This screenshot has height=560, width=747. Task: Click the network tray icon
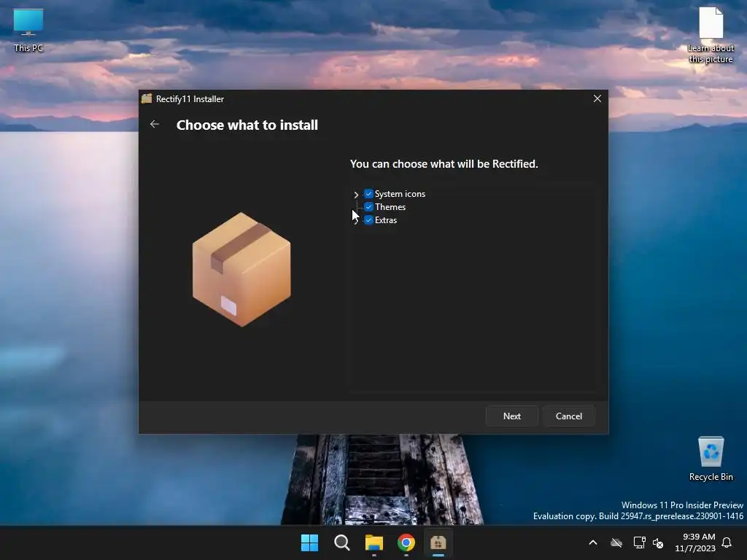(639, 542)
